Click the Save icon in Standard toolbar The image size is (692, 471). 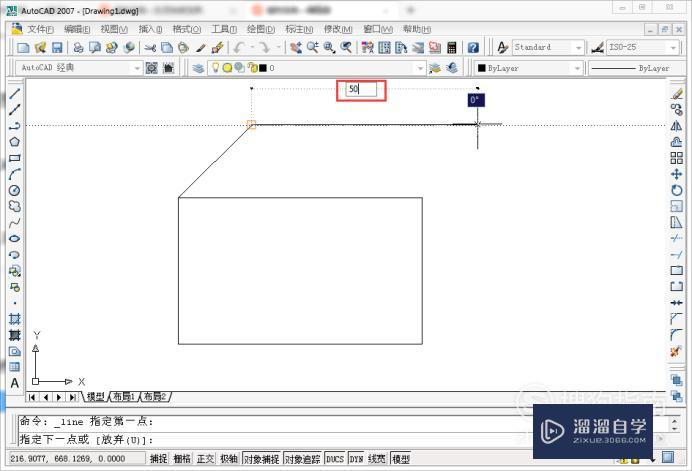[x=57, y=47]
